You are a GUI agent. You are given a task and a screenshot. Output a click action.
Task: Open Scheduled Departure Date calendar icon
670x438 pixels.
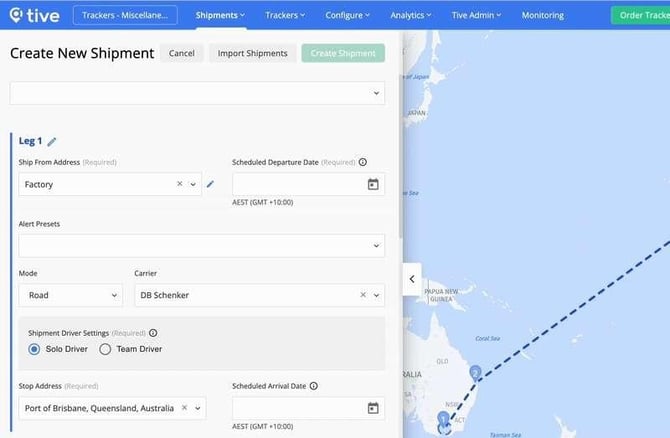pyautogui.click(x=373, y=184)
